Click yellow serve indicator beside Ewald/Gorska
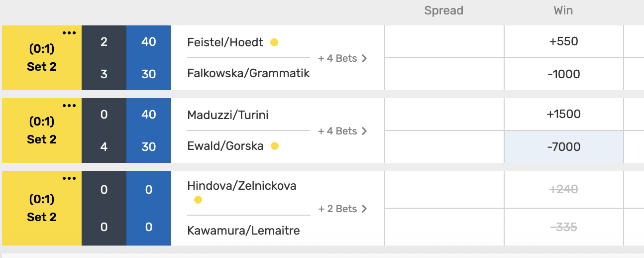Screen dimensions: 644x258 [274, 146]
